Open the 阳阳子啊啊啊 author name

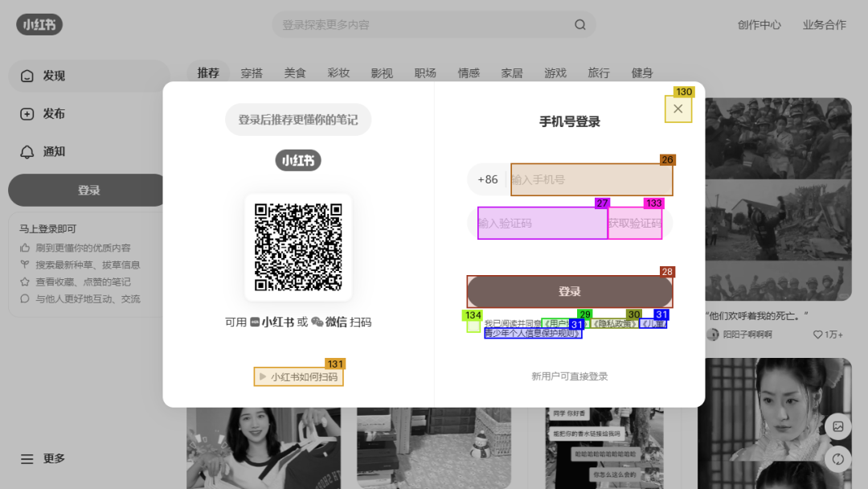(x=747, y=335)
